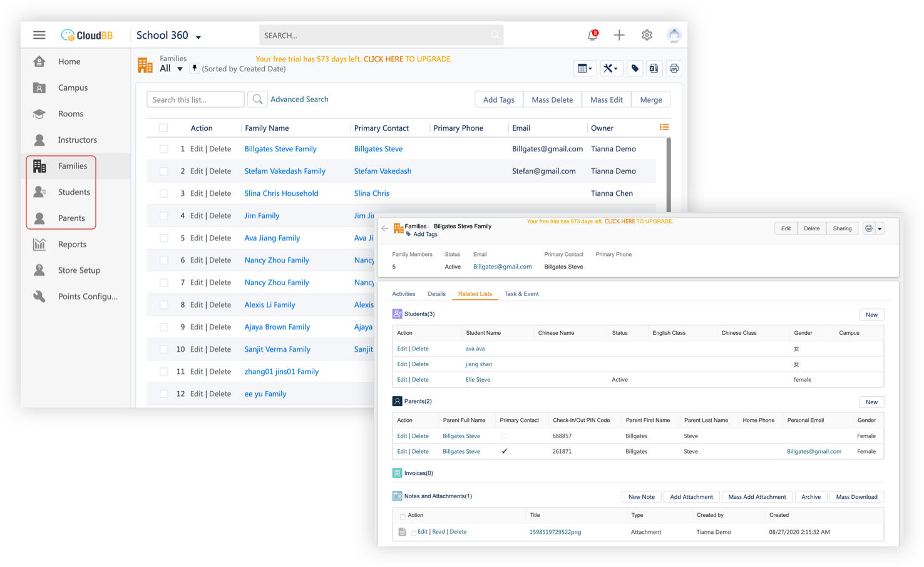This screenshot has width=924, height=567.
Task: Check the Stefam Vakedash Family row checkbox
Action: 163,171
